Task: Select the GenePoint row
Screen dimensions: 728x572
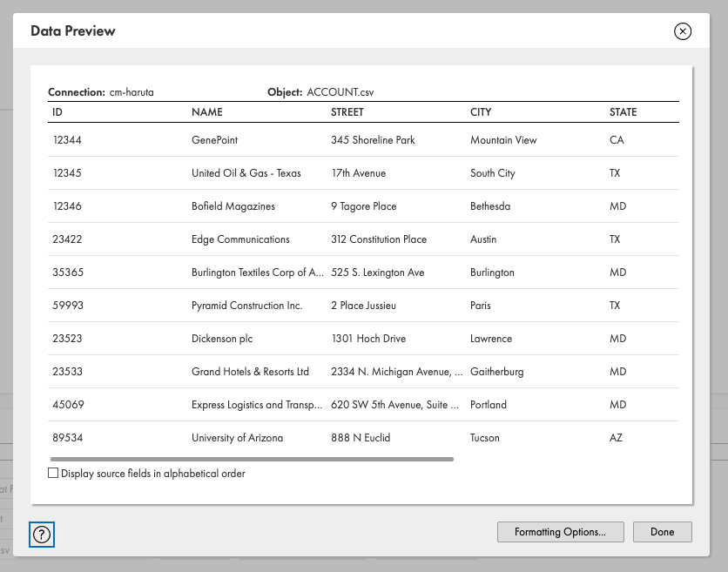Action: coord(363,140)
